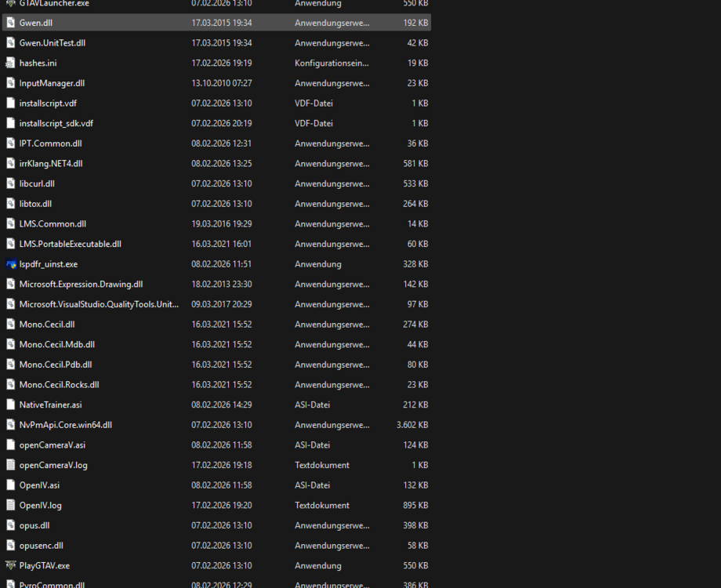Click the installscript.vdf VDF file icon
Screen dimensions: 721x588
[x=11, y=103]
